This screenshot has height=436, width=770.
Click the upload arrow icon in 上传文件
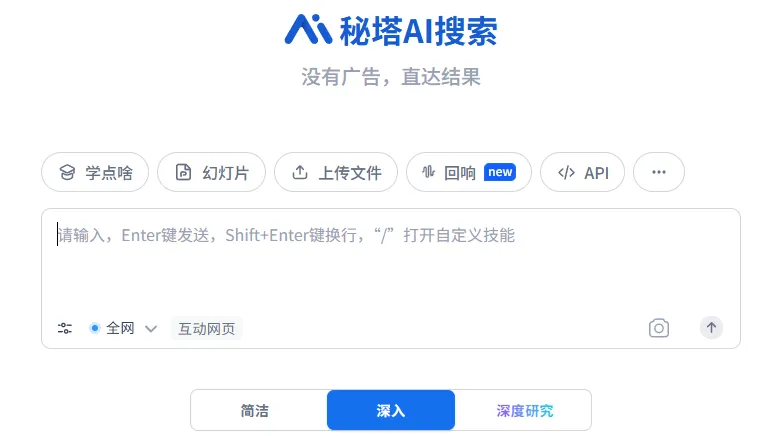[300, 172]
